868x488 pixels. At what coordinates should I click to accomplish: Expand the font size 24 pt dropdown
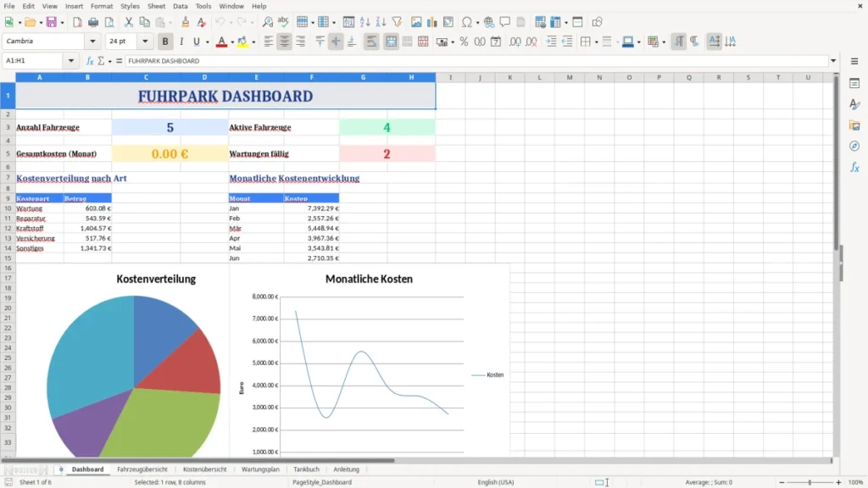pos(145,42)
